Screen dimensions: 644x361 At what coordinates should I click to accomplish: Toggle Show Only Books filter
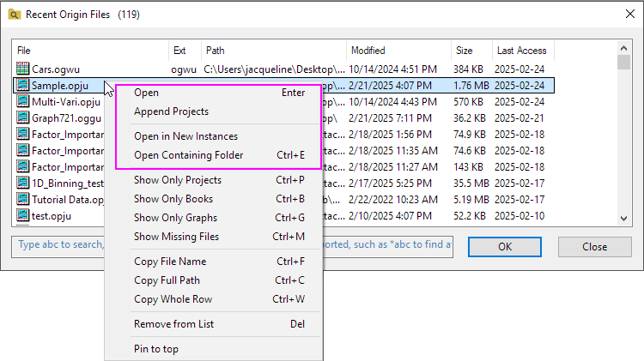click(x=175, y=199)
